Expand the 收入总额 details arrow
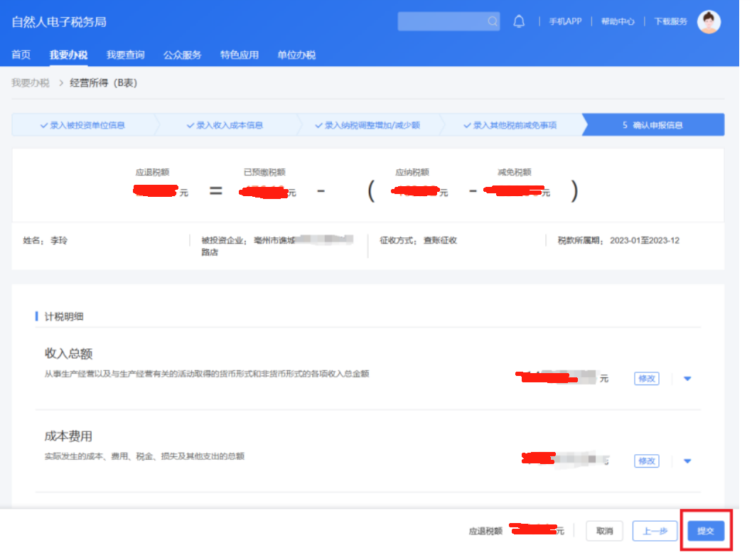752x560 pixels. (687, 379)
